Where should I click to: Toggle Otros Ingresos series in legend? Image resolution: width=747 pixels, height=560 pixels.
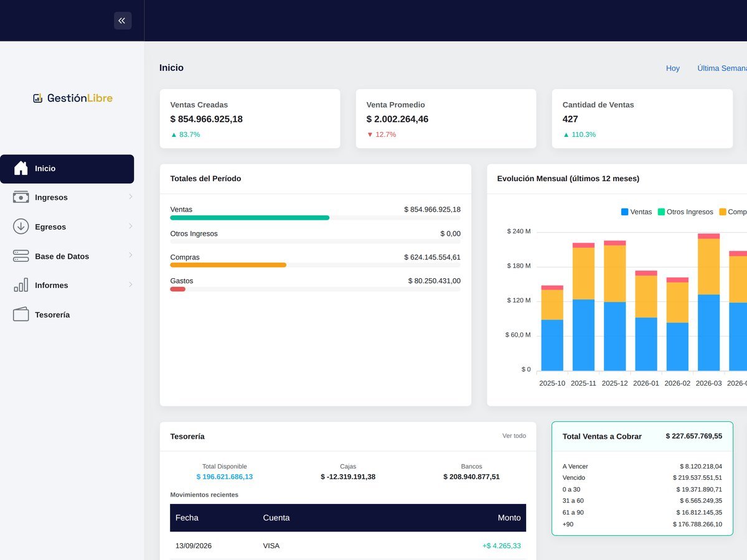coord(685,212)
